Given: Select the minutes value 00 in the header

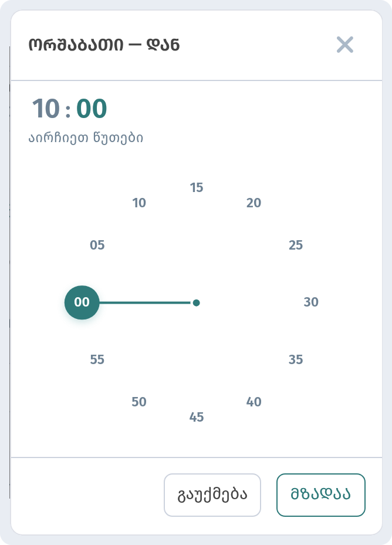Looking at the screenshot, I should pyautogui.click(x=92, y=109).
